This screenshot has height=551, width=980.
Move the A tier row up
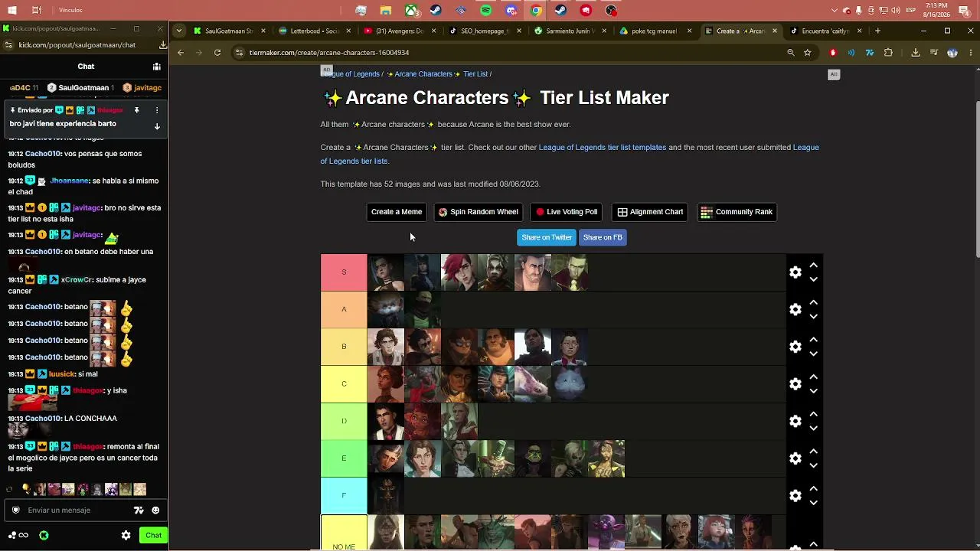[x=814, y=302]
